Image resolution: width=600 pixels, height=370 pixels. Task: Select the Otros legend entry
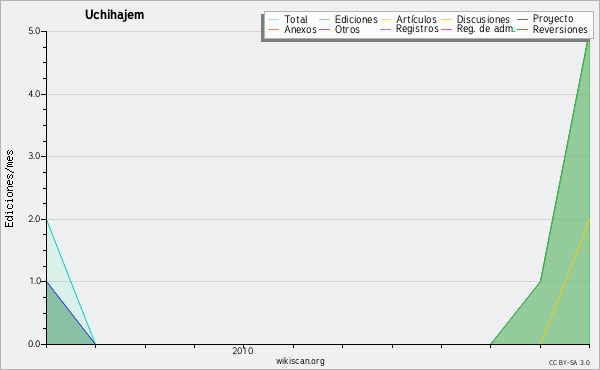[347, 29]
